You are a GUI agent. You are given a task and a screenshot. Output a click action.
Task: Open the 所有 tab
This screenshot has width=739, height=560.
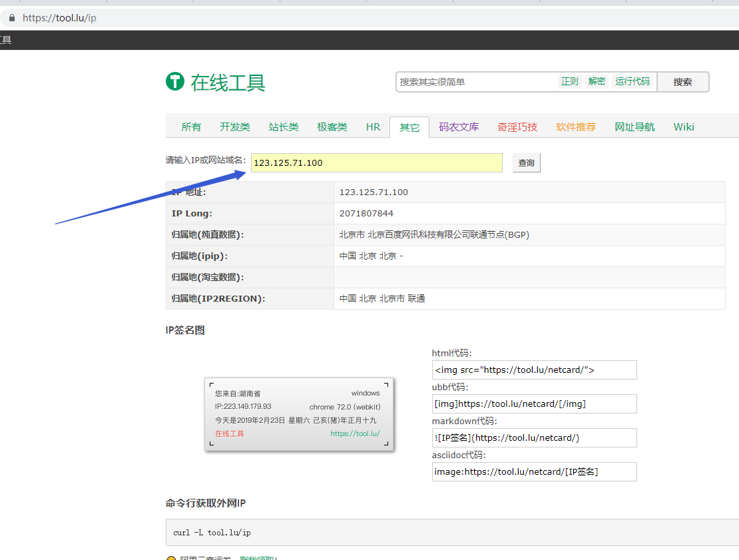coord(191,127)
